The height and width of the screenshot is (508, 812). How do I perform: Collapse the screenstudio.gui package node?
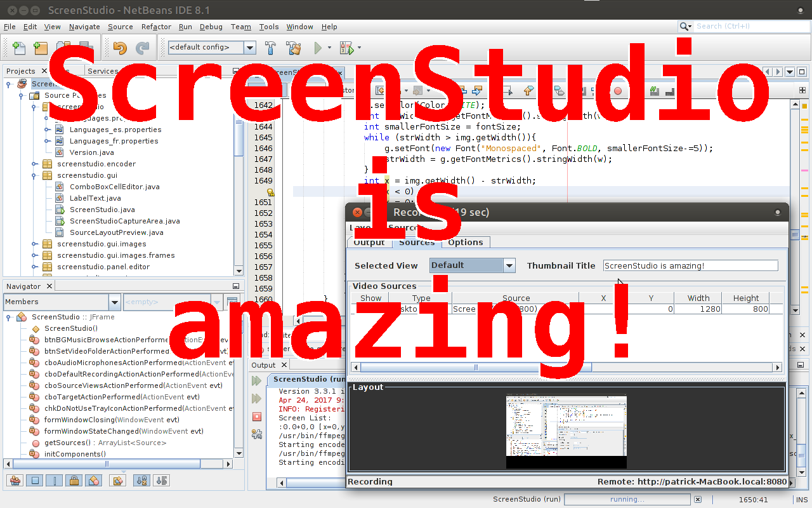(35, 175)
